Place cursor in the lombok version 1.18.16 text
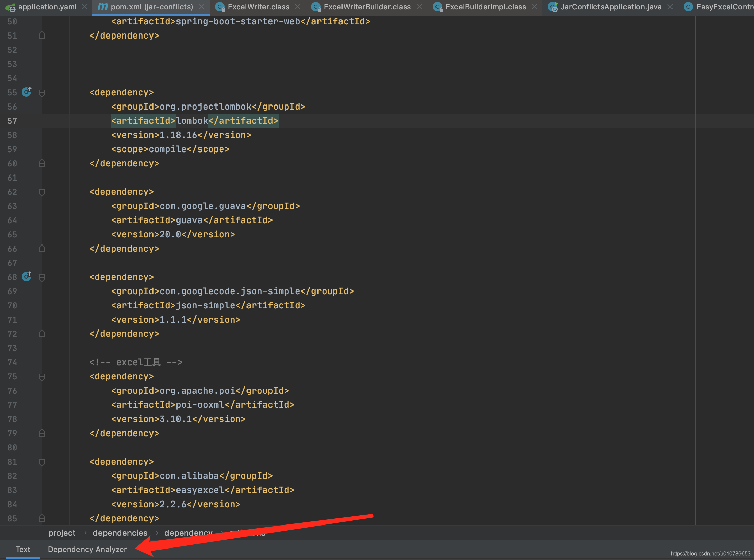Screen dimensions: 754x560 (178, 135)
